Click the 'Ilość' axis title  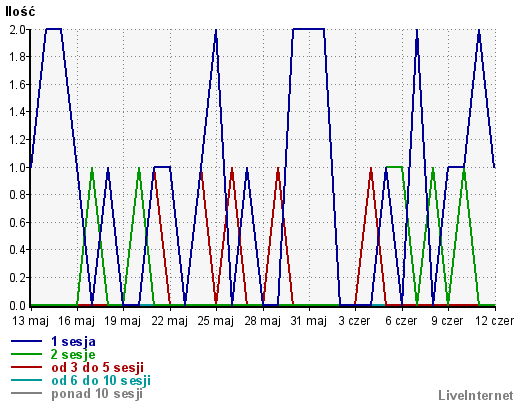(x=20, y=12)
